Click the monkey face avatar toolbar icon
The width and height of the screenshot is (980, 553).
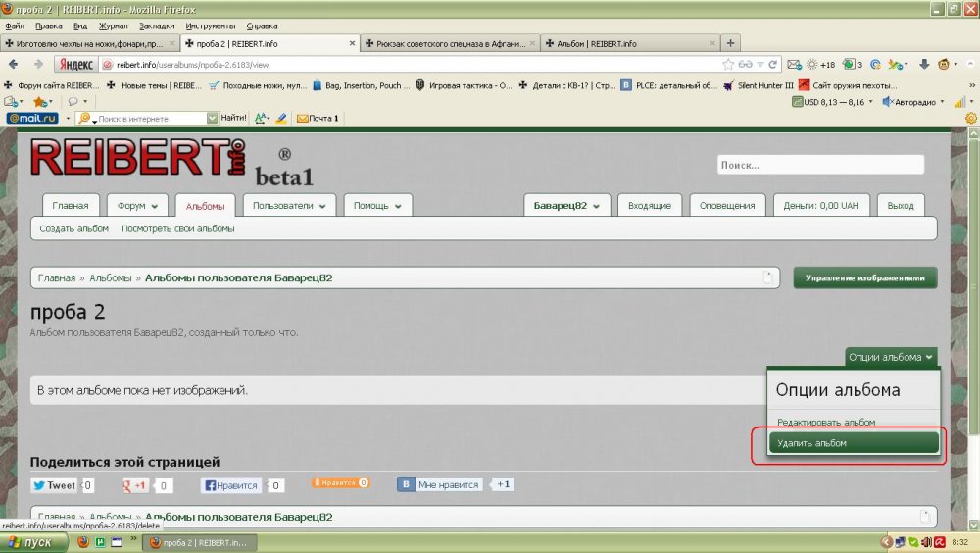click(944, 65)
